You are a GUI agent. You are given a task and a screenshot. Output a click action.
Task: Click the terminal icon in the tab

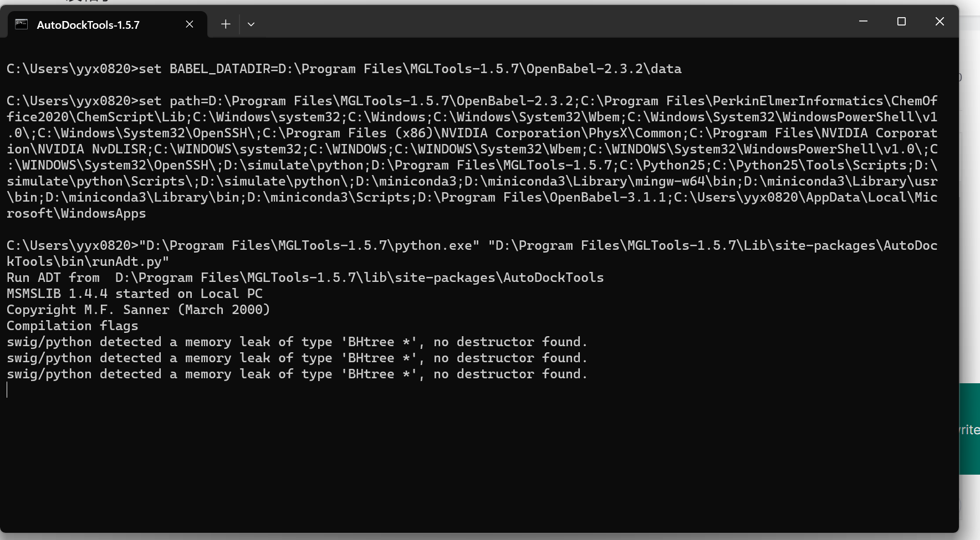[x=22, y=24]
